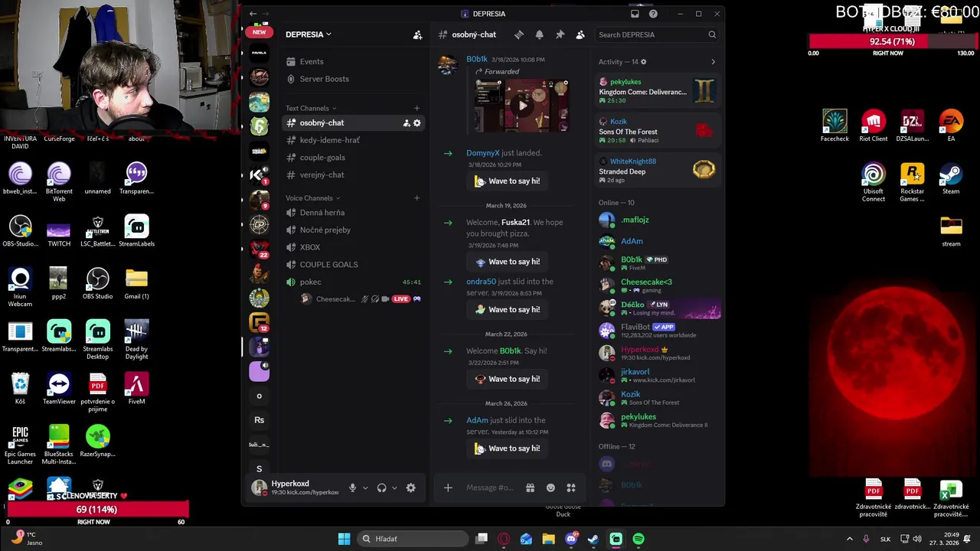Expand the Activity panel arrow

point(713,62)
